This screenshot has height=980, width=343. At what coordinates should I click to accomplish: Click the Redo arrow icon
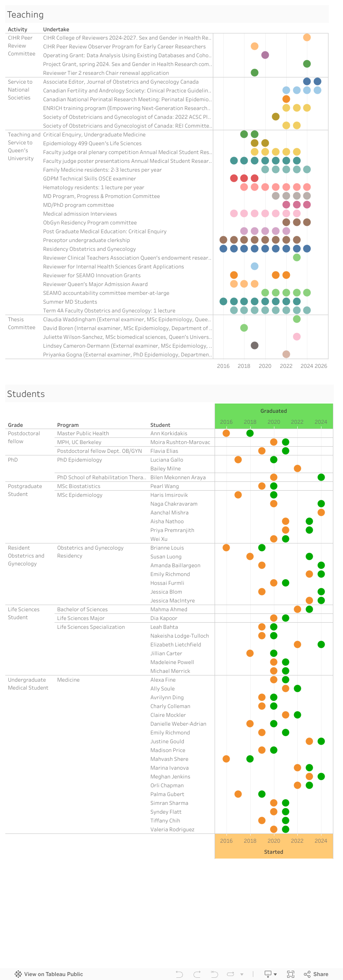pos(197,974)
